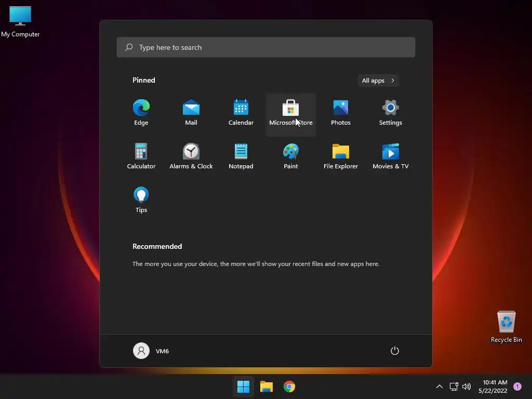The width and height of the screenshot is (532, 399).
Task: Show All apps list
Action: click(x=378, y=81)
